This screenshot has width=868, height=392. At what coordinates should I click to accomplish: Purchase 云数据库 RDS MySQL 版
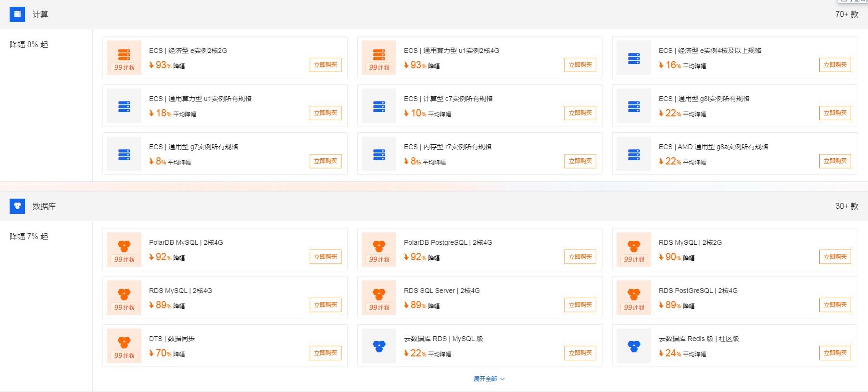pyautogui.click(x=580, y=353)
